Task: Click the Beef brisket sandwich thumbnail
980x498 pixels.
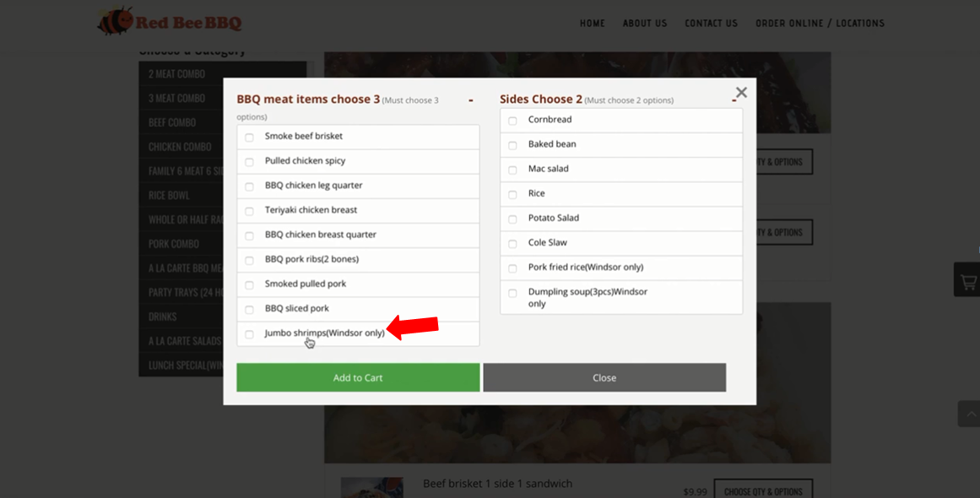Action: (x=371, y=487)
